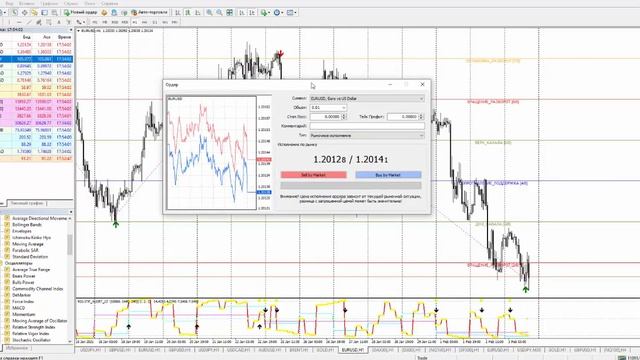
Task: Adjust the Take Profit stepper arrows
Action: click(422, 116)
